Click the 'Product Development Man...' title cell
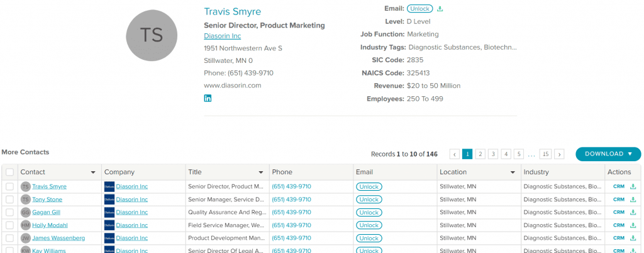The image size is (644, 253). [226, 239]
